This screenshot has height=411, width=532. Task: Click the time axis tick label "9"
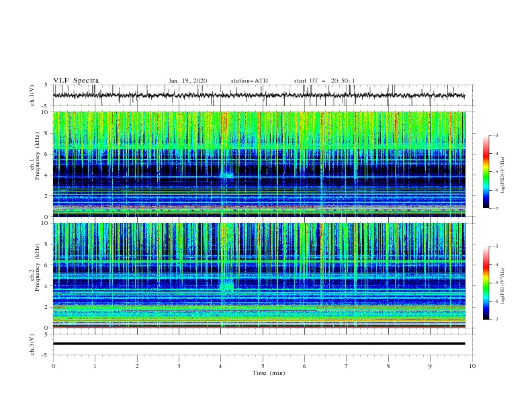pyautogui.click(x=430, y=366)
